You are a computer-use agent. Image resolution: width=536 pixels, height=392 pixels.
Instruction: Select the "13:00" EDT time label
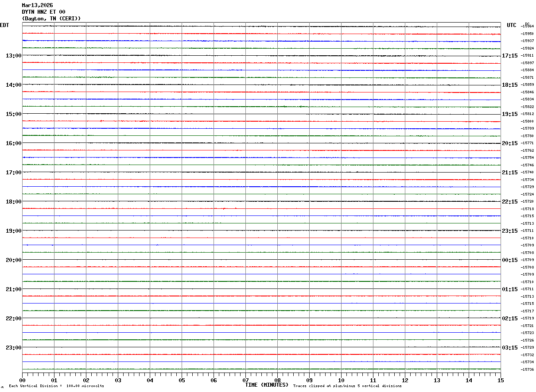tap(13, 56)
